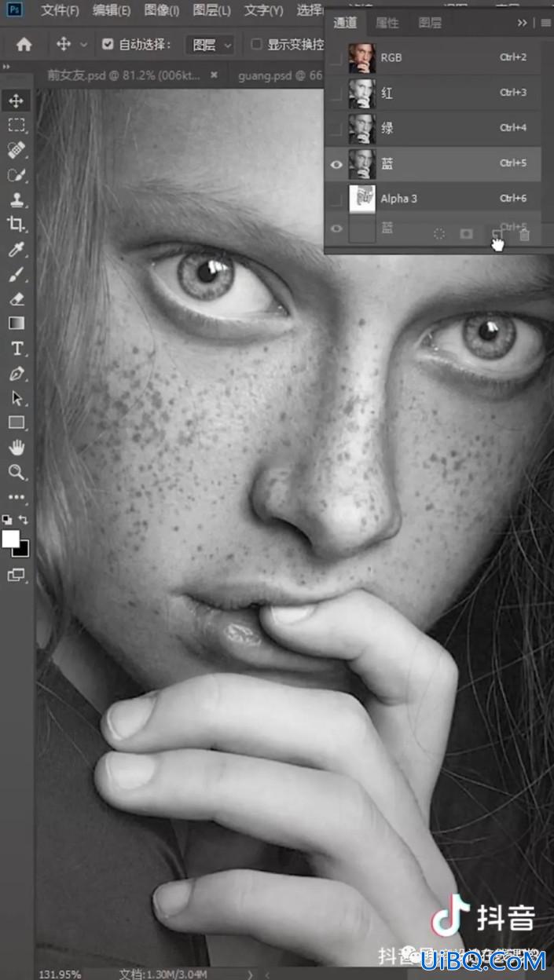Select the Rectangular Marquee tool
Image resolution: width=554 pixels, height=980 pixels.
click(x=16, y=125)
